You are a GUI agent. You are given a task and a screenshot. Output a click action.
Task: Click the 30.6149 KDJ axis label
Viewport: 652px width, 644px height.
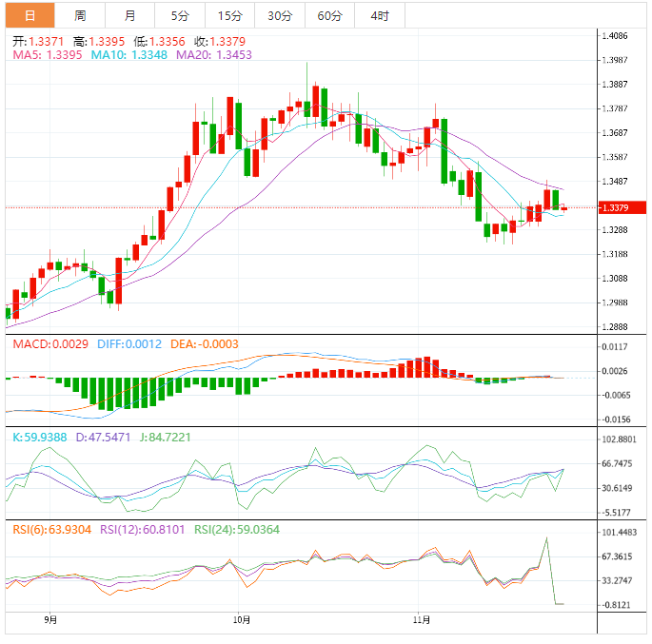click(x=617, y=488)
